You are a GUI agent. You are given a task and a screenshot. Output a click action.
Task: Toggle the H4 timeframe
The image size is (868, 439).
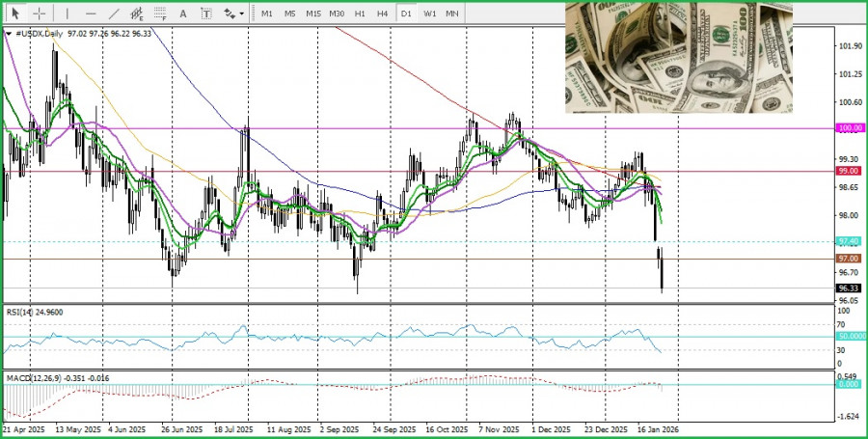(x=383, y=14)
